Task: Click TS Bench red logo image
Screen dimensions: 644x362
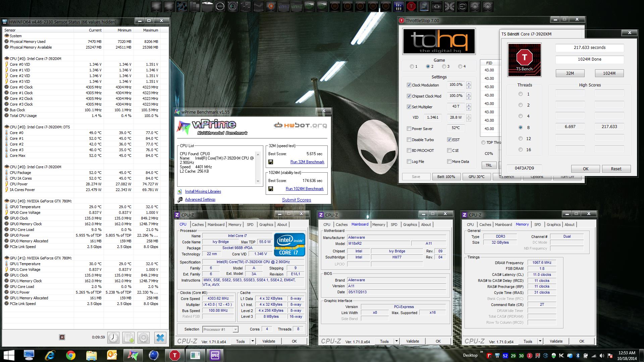Action: click(x=524, y=60)
